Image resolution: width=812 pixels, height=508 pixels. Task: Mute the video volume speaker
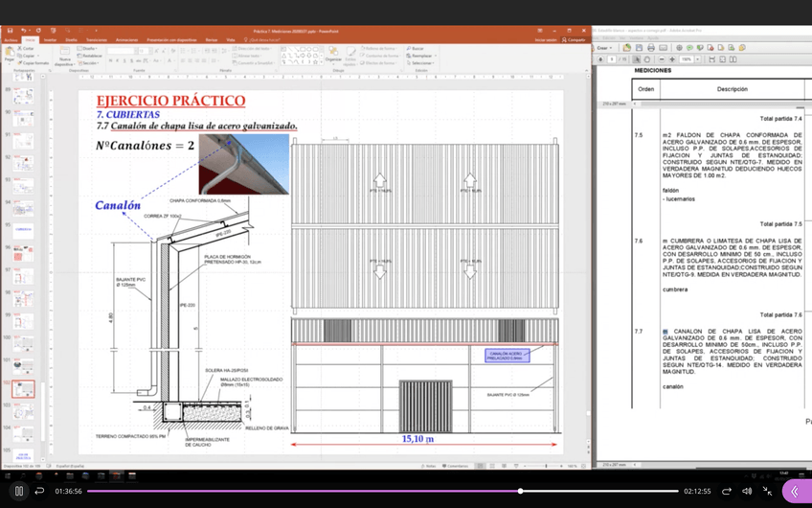click(x=747, y=491)
